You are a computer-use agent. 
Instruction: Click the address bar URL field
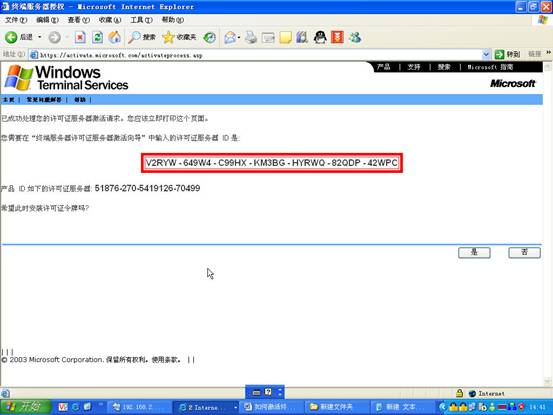coord(255,55)
